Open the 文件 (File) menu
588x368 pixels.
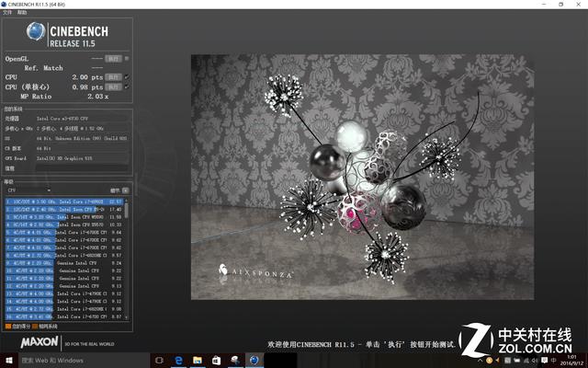(x=8, y=13)
